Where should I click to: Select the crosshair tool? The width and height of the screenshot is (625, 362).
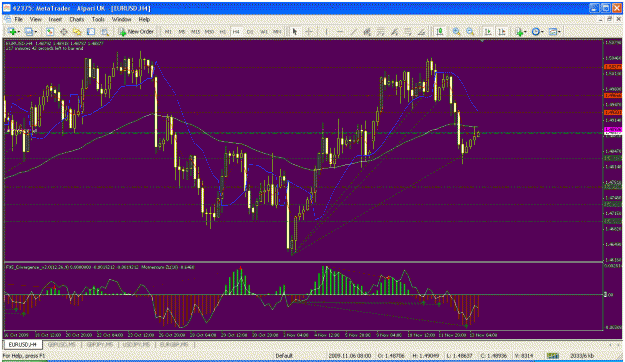[x=309, y=31]
